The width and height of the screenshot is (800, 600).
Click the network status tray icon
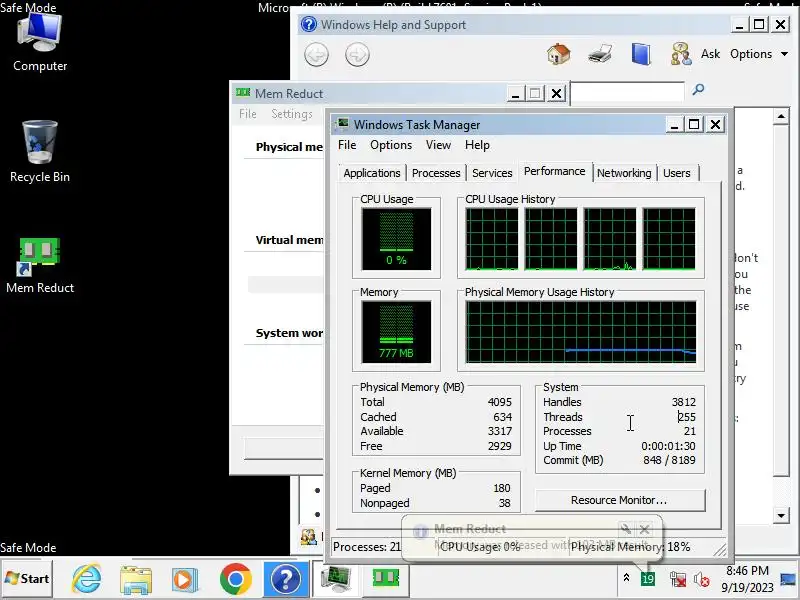pos(678,579)
